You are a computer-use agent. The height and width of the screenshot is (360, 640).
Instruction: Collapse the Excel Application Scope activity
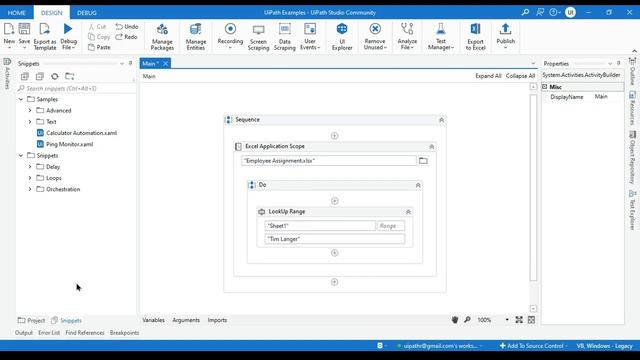431,147
